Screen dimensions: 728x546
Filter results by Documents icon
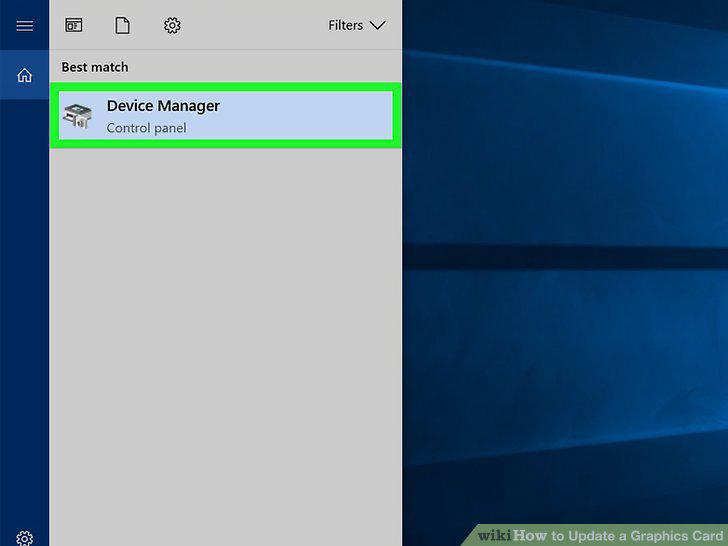tap(123, 25)
